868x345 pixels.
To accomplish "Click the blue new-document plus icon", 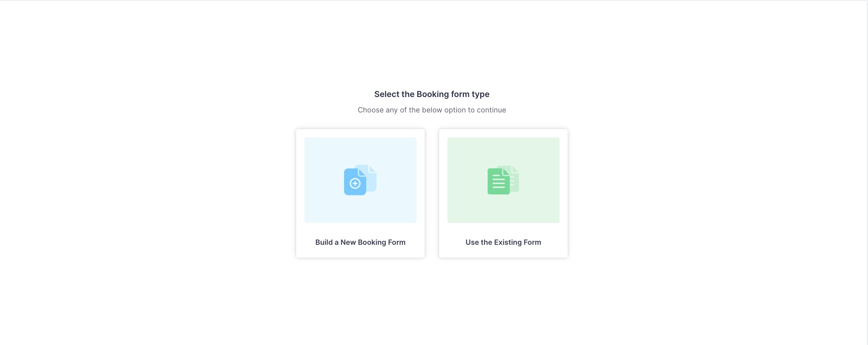I will tap(355, 181).
